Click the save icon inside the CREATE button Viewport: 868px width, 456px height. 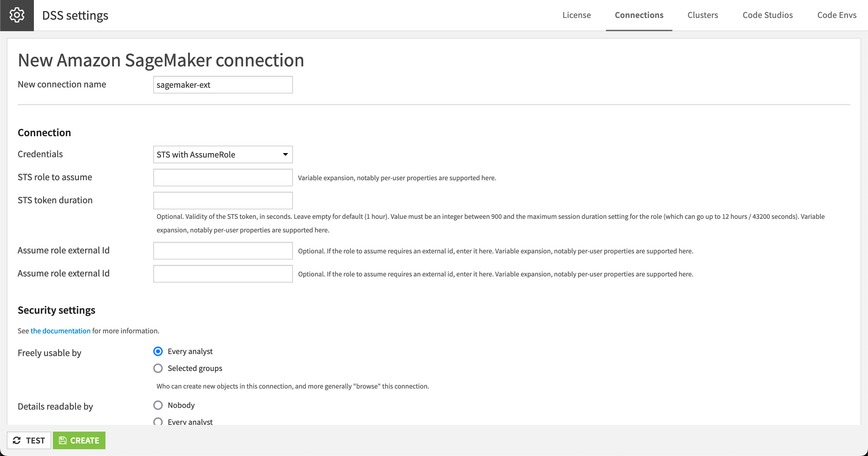[x=63, y=440]
